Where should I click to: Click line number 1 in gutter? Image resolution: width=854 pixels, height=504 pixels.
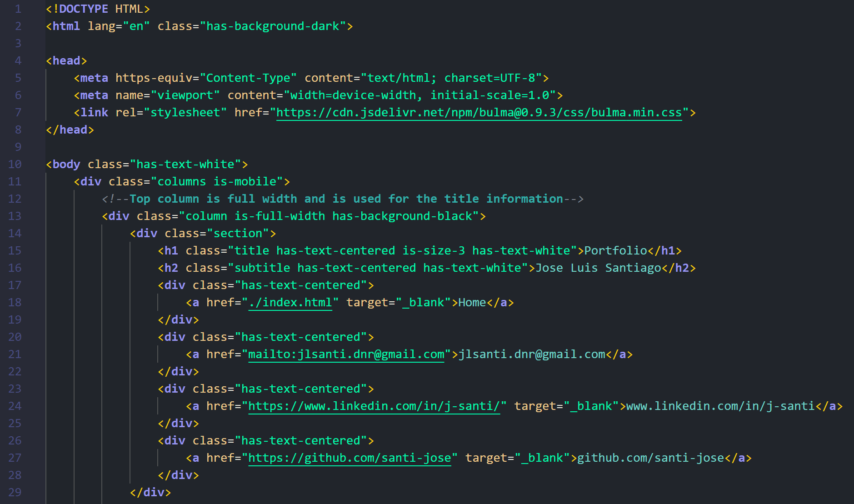[18, 9]
